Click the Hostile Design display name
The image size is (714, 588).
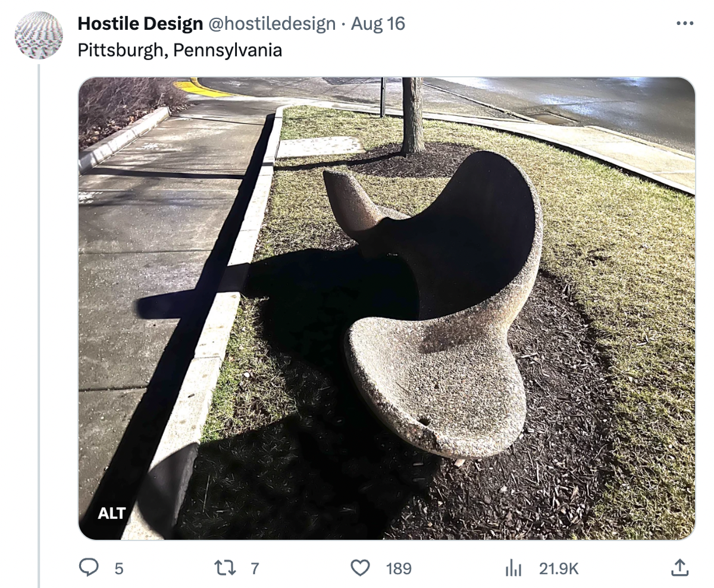[140, 24]
